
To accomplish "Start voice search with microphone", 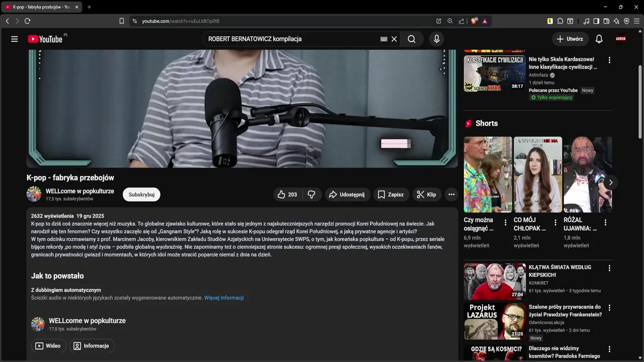I will point(437,39).
